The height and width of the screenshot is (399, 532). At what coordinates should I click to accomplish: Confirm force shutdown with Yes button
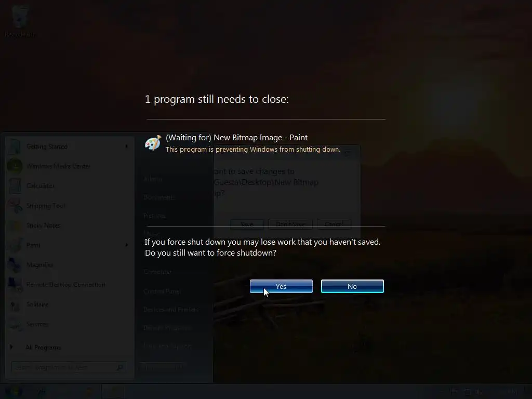281,286
